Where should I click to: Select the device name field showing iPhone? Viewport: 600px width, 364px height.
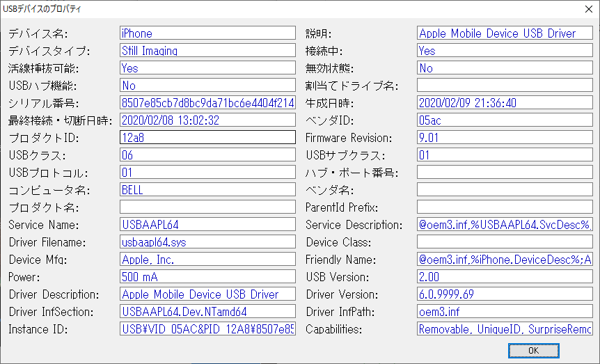coord(207,33)
